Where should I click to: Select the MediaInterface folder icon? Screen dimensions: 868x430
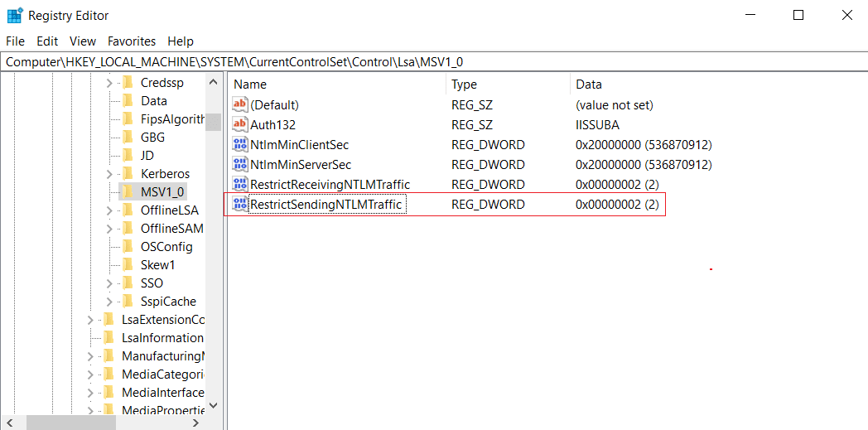(x=108, y=393)
